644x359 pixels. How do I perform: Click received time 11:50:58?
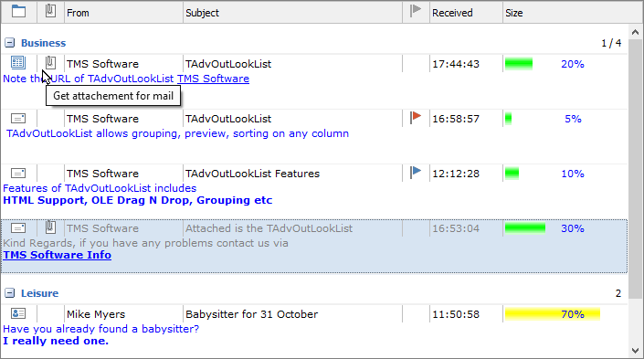456,314
